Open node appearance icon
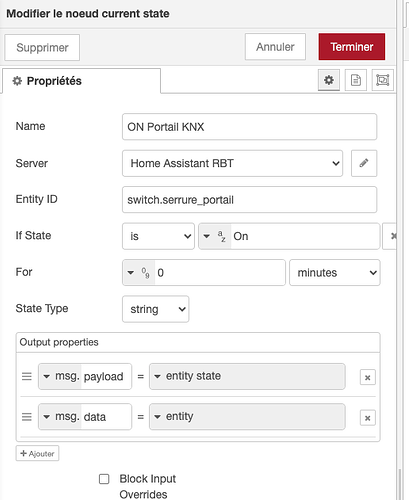409x500 pixels. coord(383,80)
